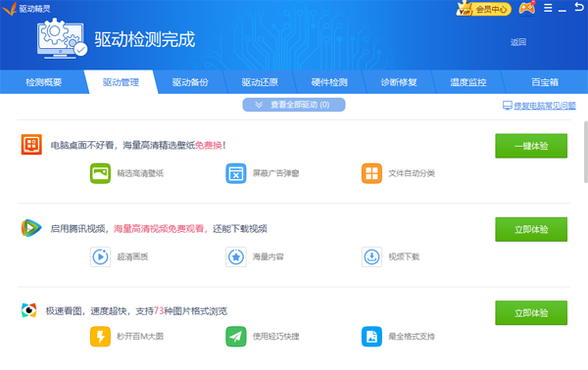Click the 秒开百M大图 lightning bolt icon
The height and width of the screenshot is (370, 588).
[100, 337]
